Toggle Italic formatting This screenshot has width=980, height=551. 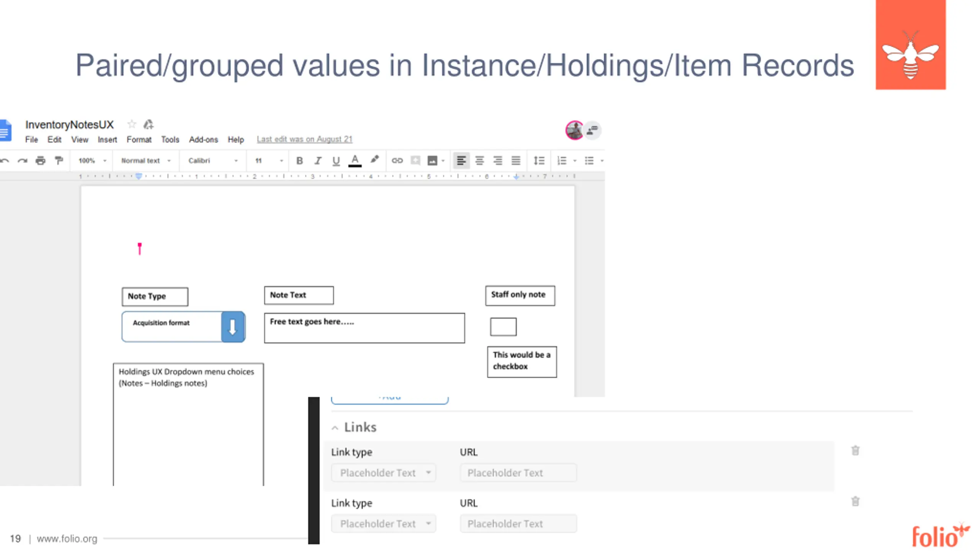(x=318, y=161)
